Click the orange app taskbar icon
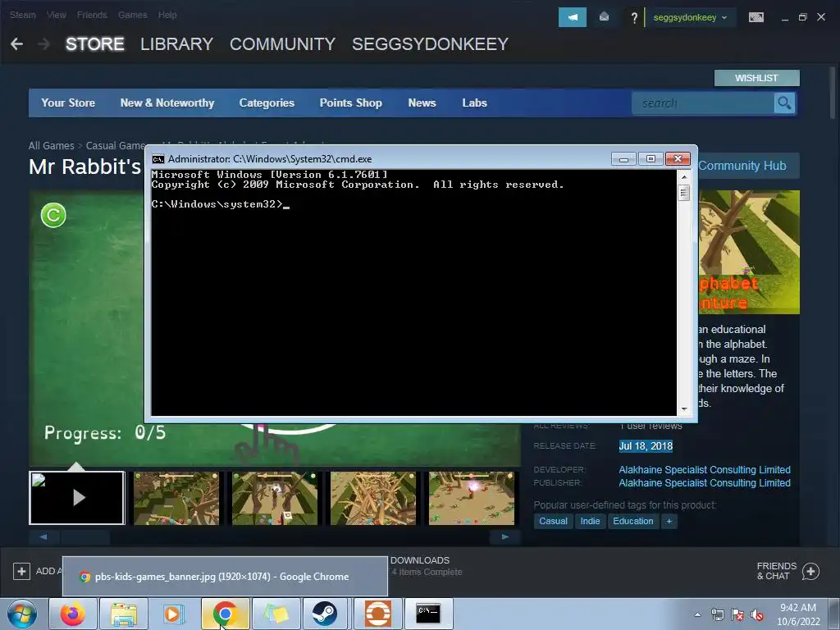Screen dimensions: 840x630 click(x=377, y=614)
